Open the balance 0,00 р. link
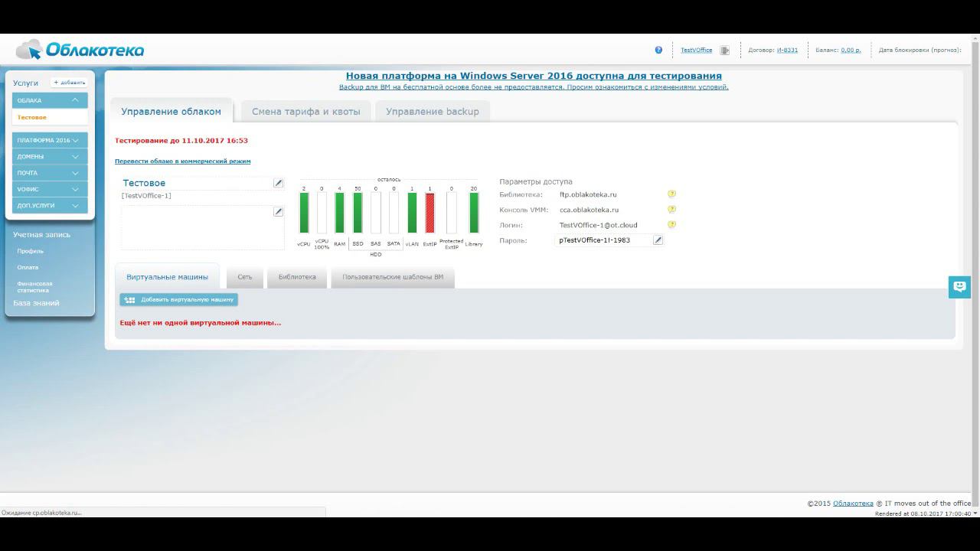Viewport: 980px width, 551px height. [851, 51]
